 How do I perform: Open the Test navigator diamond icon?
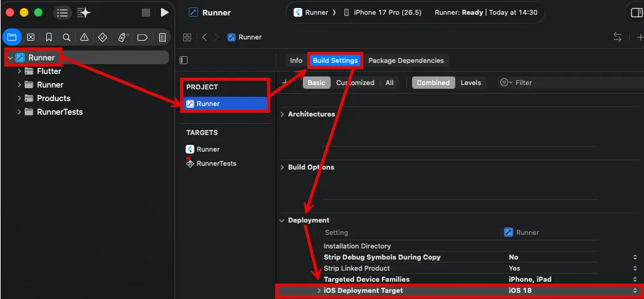coord(102,38)
